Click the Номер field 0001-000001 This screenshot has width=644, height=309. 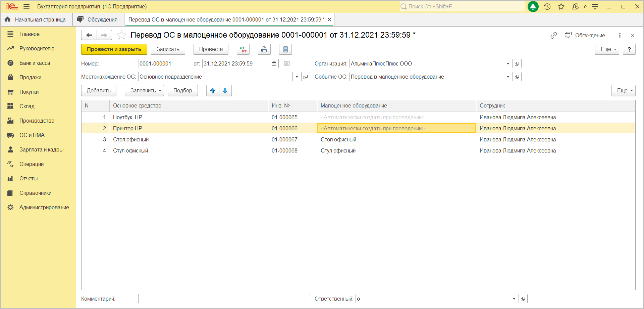(x=164, y=63)
